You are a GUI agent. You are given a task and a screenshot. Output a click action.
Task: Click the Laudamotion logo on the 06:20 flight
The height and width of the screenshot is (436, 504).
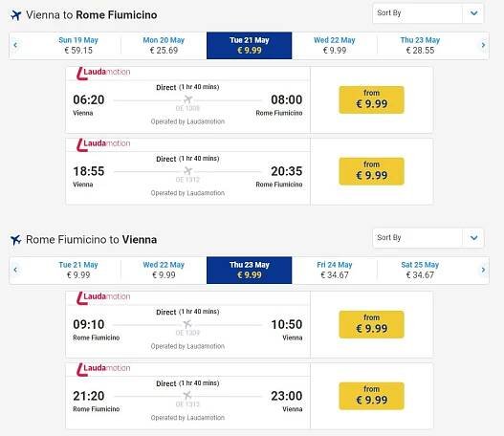point(103,74)
